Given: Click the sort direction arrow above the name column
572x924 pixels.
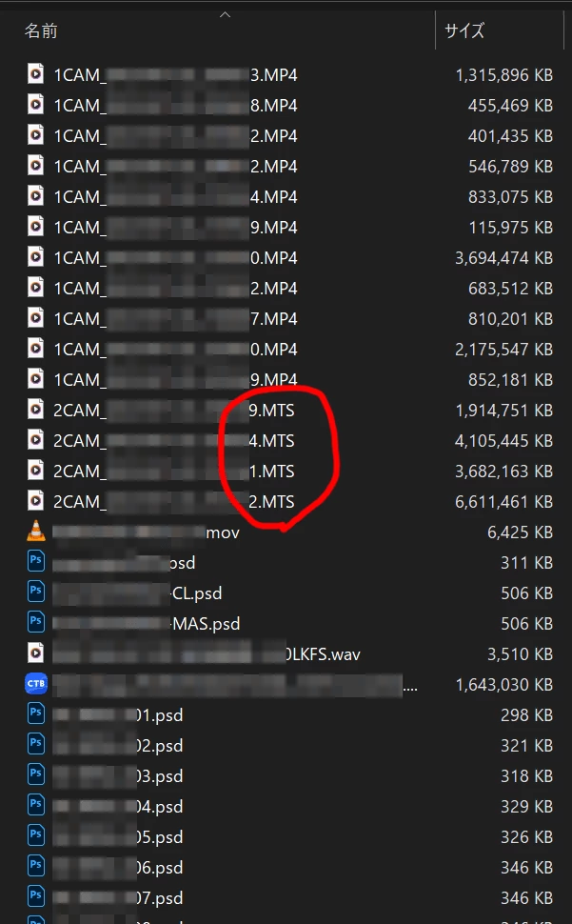Looking at the screenshot, I should (225, 14).
